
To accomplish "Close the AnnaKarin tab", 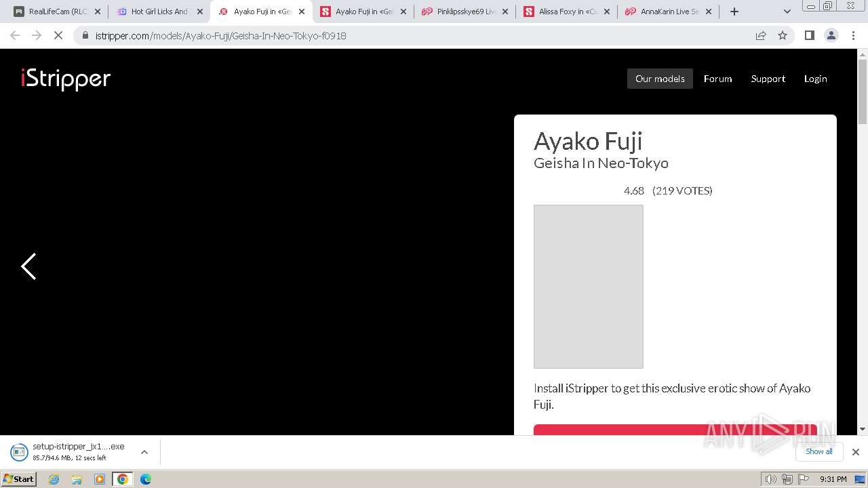I will pyautogui.click(x=709, y=12).
